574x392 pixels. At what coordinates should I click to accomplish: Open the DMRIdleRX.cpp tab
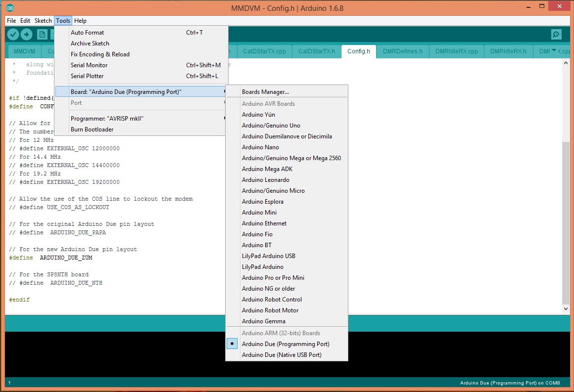[457, 51]
